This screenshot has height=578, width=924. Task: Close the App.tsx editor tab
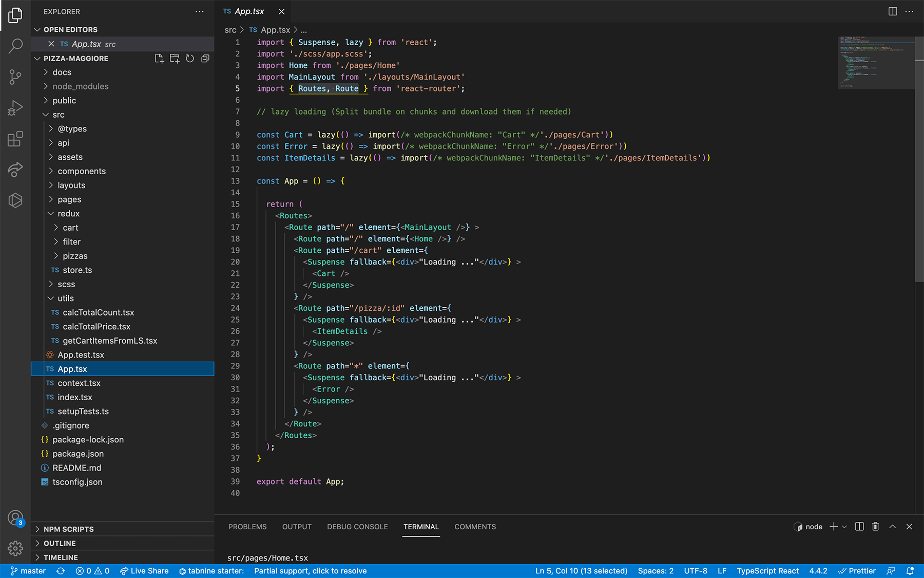point(281,11)
